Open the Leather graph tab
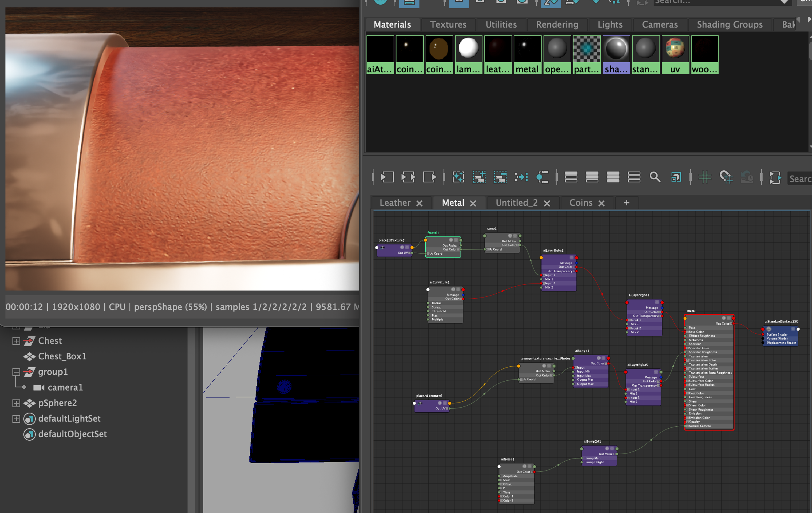Image resolution: width=812 pixels, height=513 pixels. point(395,203)
